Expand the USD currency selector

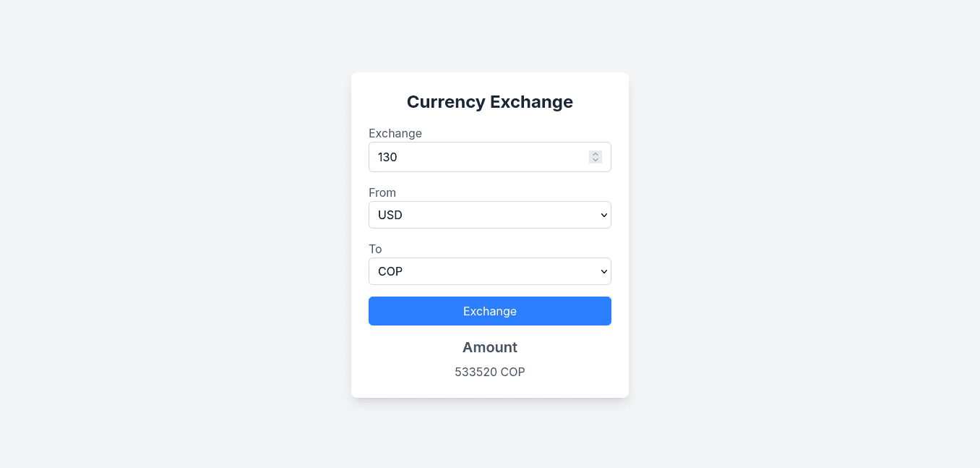pyautogui.click(x=490, y=215)
